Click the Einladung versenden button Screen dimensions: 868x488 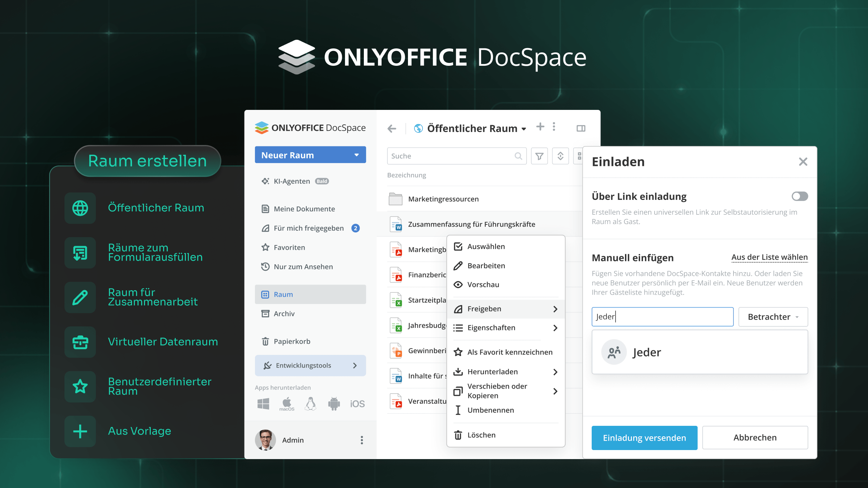coord(644,438)
